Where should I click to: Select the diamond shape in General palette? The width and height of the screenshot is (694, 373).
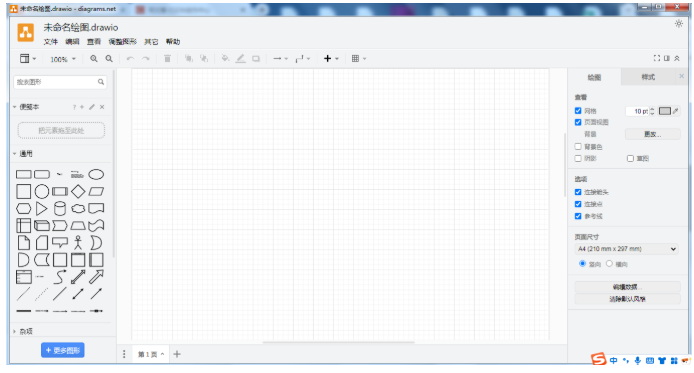pyautogui.click(x=78, y=192)
